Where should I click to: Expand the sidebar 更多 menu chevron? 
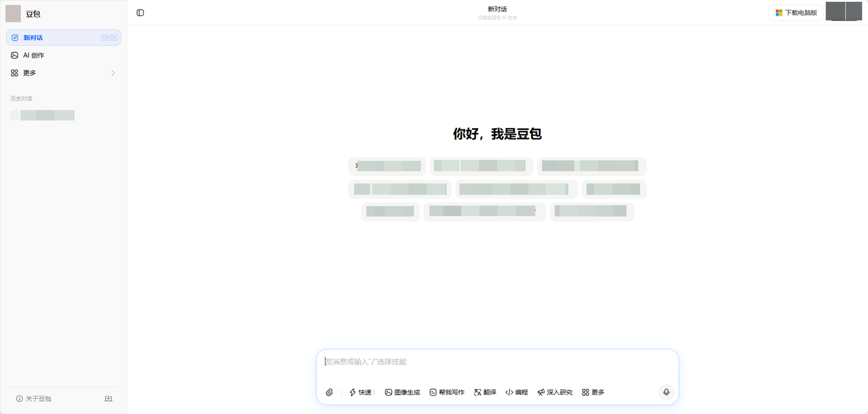pyautogui.click(x=113, y=73)
